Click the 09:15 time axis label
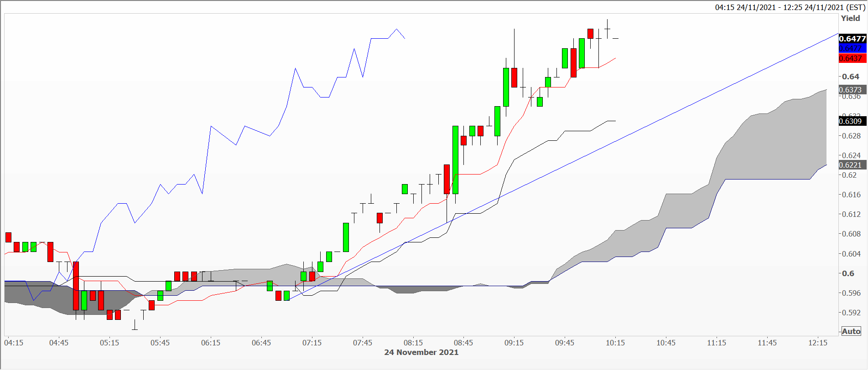This screenshot has width=868, height=370. (x=514, y=343)
